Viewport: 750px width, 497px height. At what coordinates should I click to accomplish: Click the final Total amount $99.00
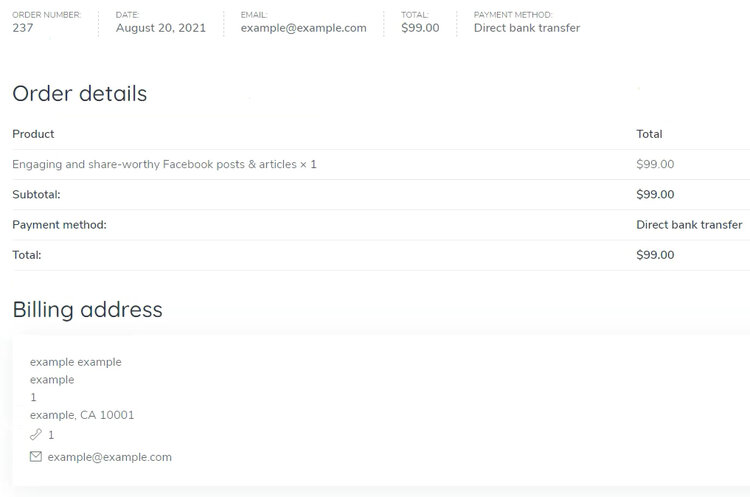655,254
